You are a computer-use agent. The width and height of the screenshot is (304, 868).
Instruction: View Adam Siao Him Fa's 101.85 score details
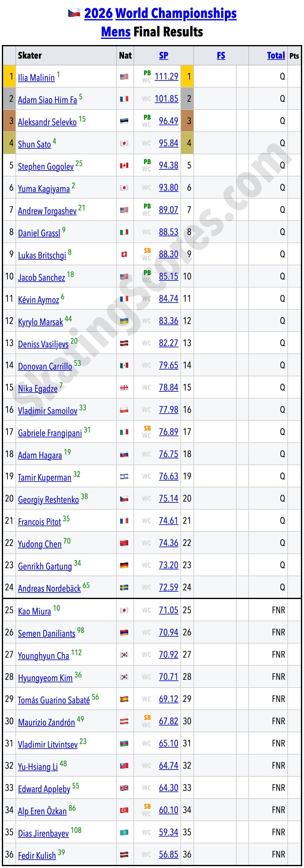click(166, 99)
